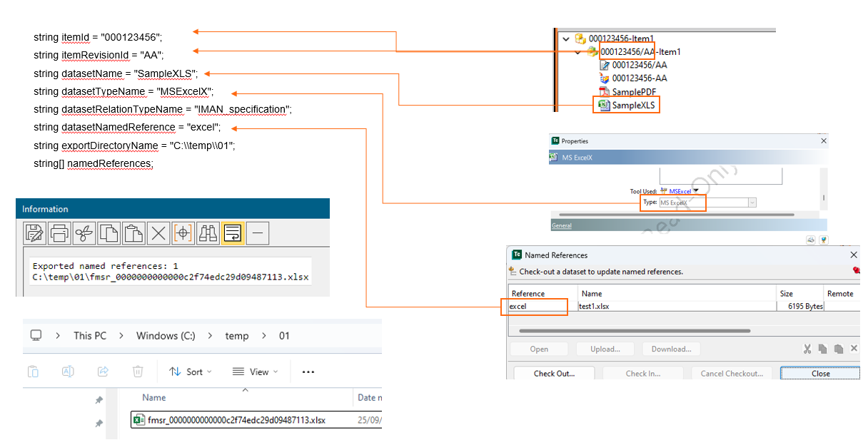Image resolution: width=868 pixels, height=445 pixels.
Task: Open the Sort dropdown in Explorer
Action: 191,372
